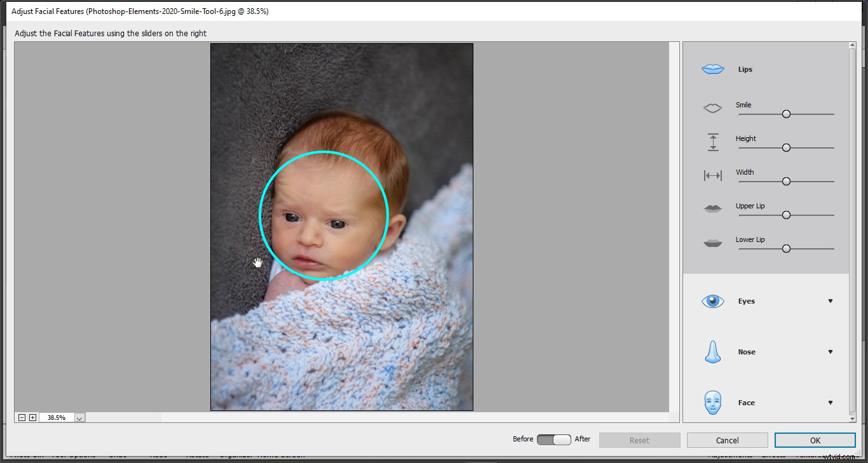
Task: Cancel the facial feature adjustments
Action: click(727, 440)
